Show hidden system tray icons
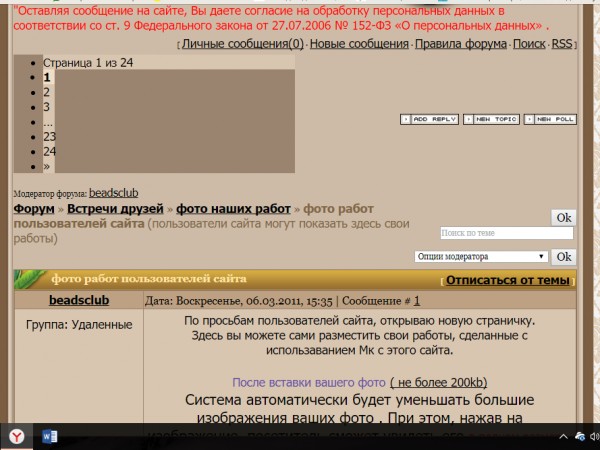 [563, 436]
